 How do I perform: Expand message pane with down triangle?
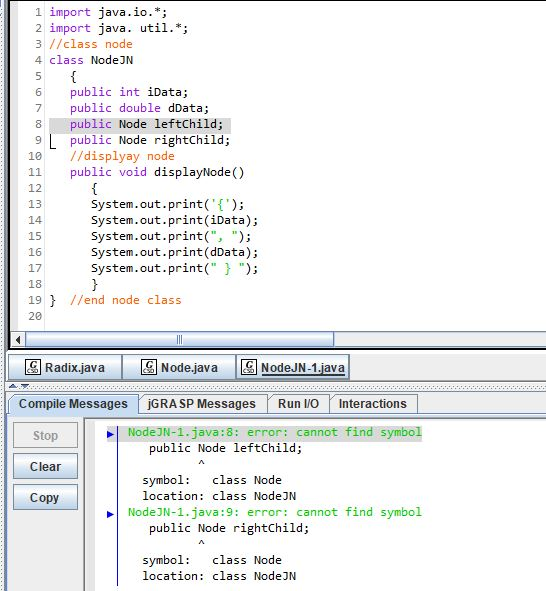click(x=25, y=386)
